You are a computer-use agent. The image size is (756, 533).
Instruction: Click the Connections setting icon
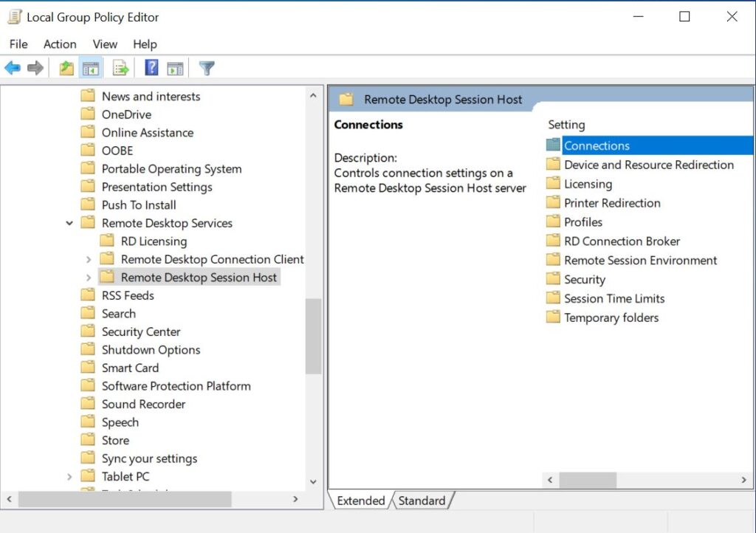pos(551,145)
